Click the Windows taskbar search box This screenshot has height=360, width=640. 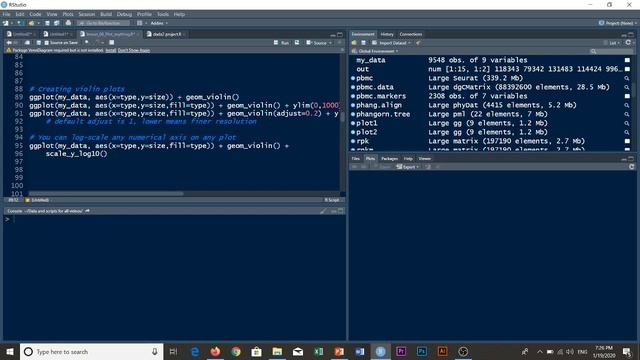pos(91,351)
